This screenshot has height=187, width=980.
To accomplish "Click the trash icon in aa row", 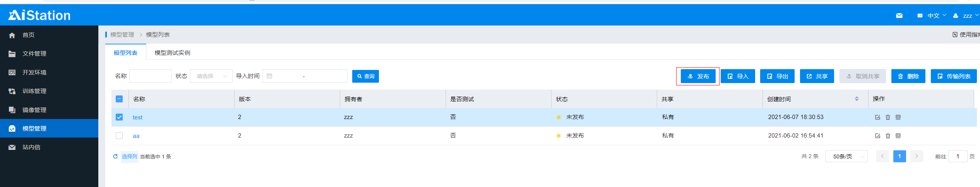I will 888,136.
